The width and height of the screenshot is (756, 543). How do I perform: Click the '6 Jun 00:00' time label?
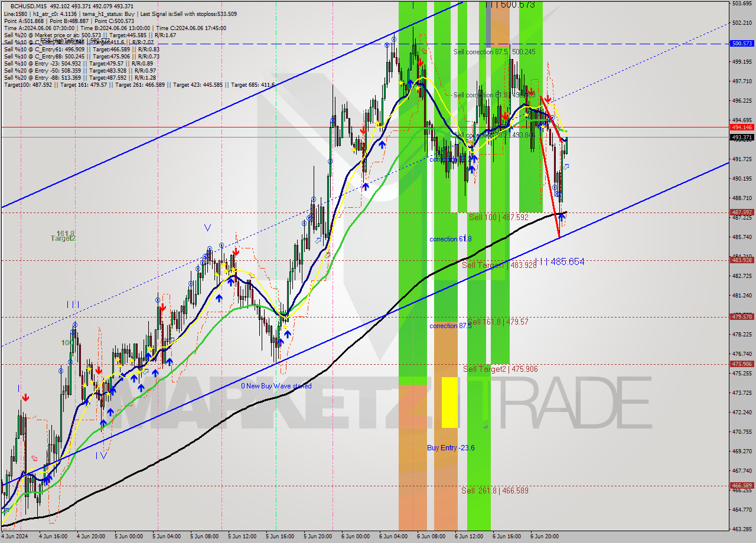point(355,537)
